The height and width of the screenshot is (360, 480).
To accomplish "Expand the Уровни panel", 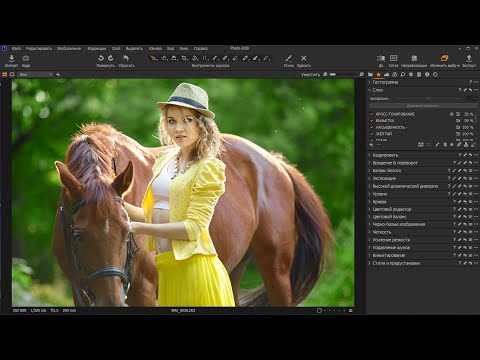I will pyautogui.click(x=369, y=194).
